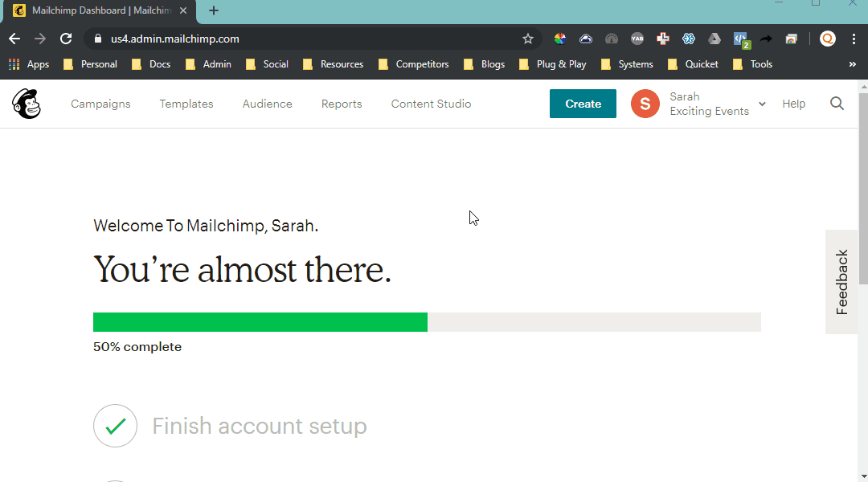Screen dimensions: 868x482
Task: Click the red cross extension icon
Action: click(x=662, y=39)
